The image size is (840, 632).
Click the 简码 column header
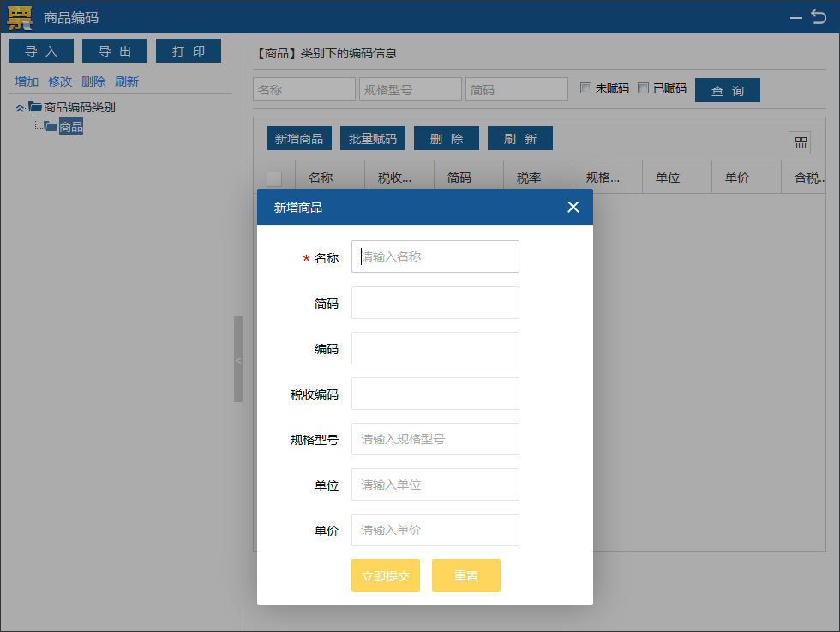tap(469, 178)
